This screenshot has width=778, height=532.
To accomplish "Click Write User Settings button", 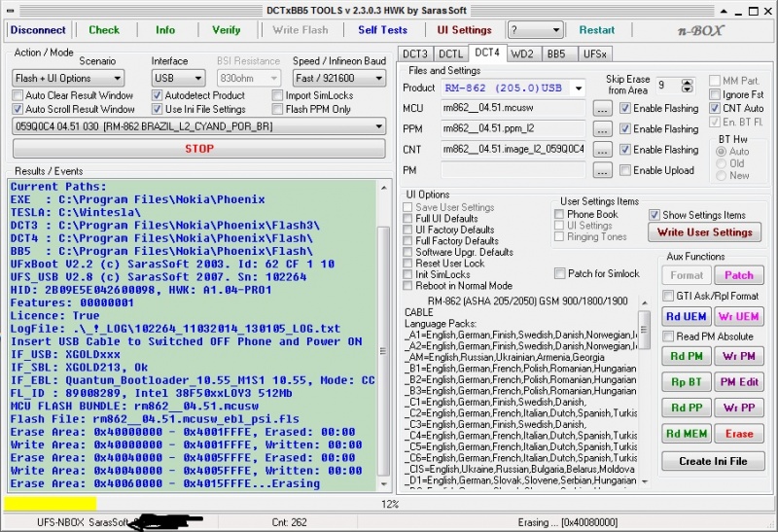I will (x=704, y=231).
